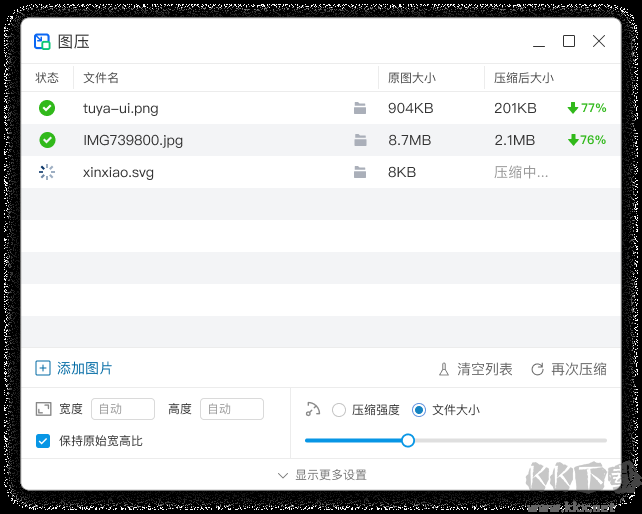Expand 显示更多设置 section
This screenshot has height=514, width=642.
click(322, 475)
